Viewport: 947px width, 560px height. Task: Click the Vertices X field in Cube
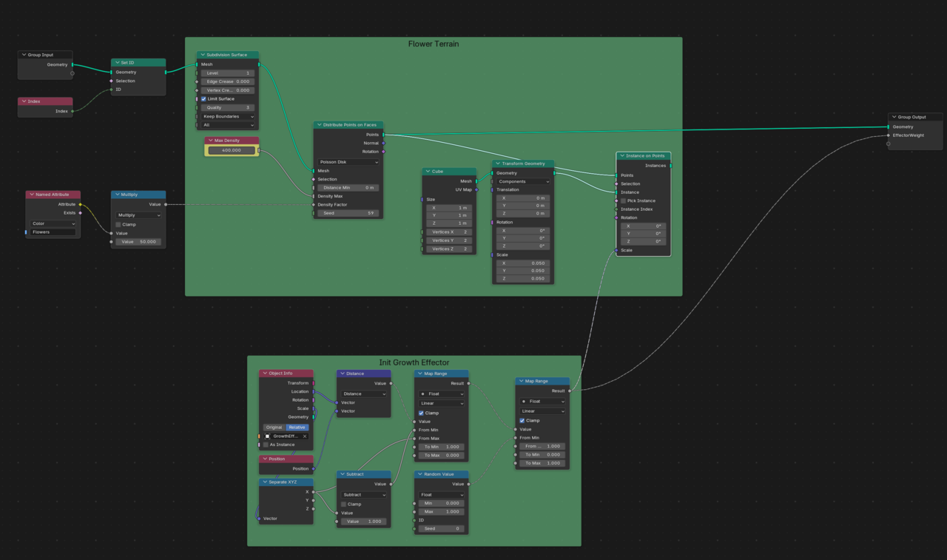[449, 232]
